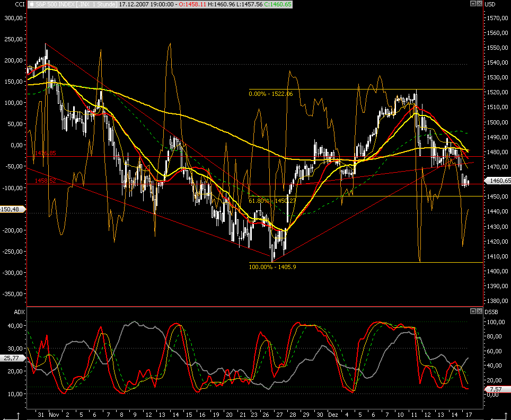This screenshot has width=511, height=420.
Task: Close the ADX indicator pane
Action: pos(479,311)
